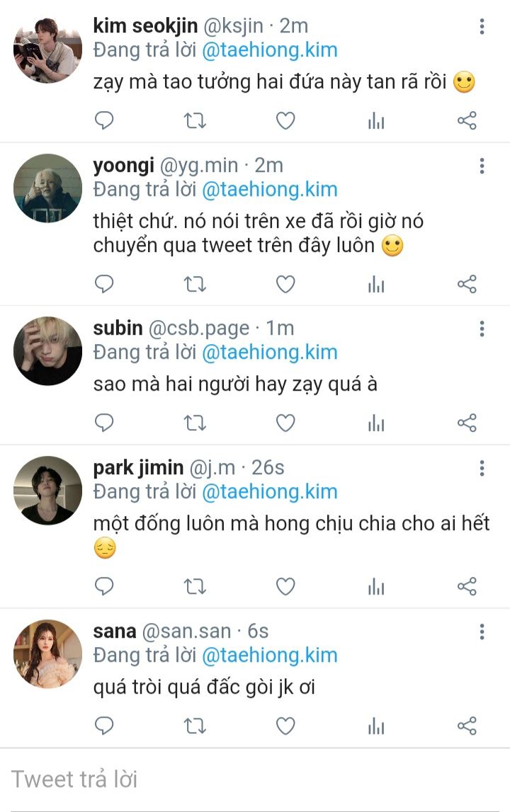Retweet yoongi's reply
The image size is (510, 812).
(195, 285)
